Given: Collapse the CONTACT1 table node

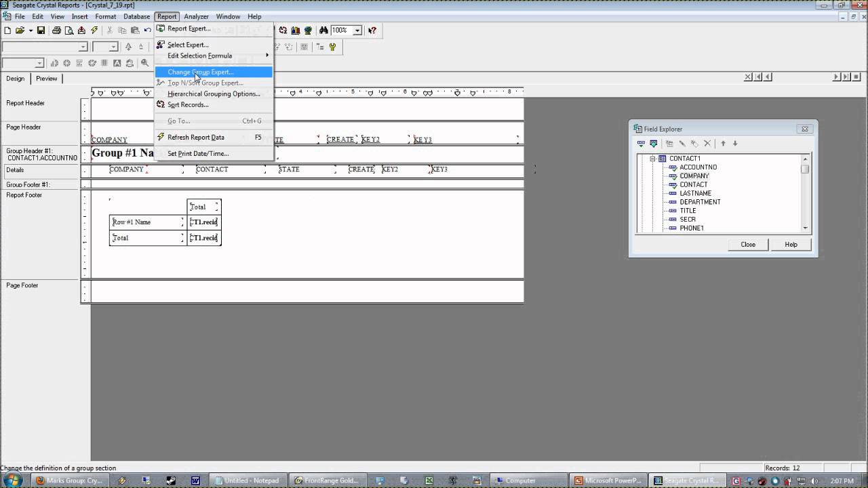Looking at the screenshot, I should click(653, 159).
